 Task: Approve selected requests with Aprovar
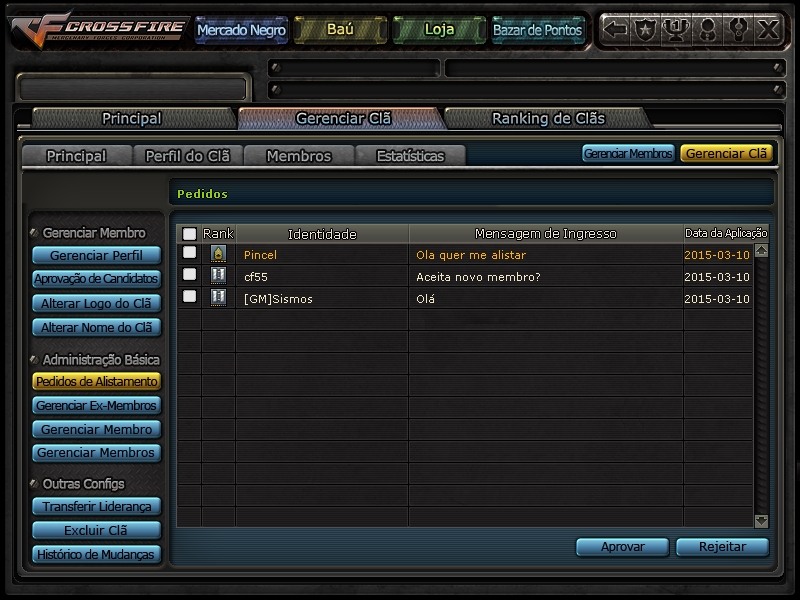click(622, 546)
